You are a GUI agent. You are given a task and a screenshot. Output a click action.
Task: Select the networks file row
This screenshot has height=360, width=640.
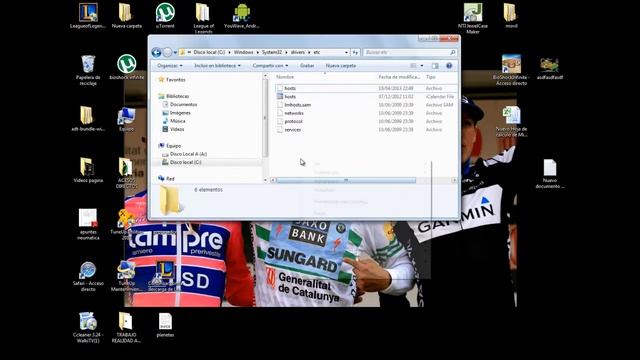pyautogui.click(x=366, y=113)
